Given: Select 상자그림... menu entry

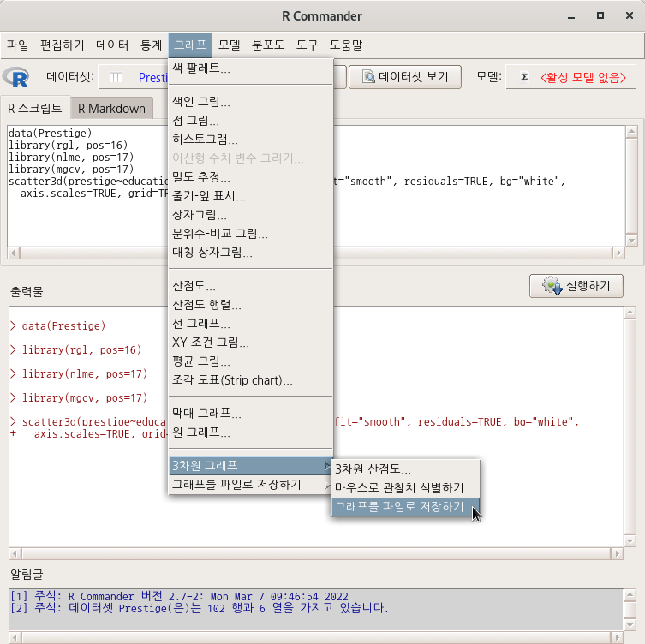Looking at the screenshot, I should click(x=250, y=215).
